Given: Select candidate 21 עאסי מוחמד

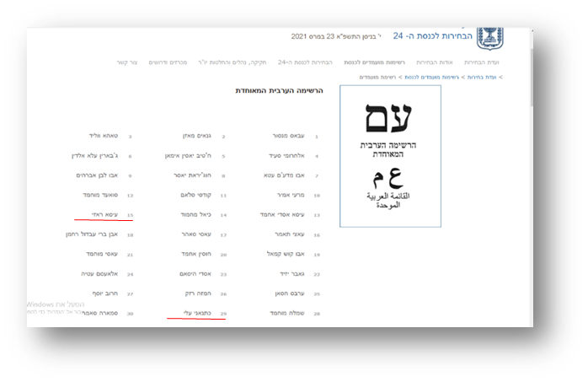Looking at the screenshot, I should pos(102,254).
